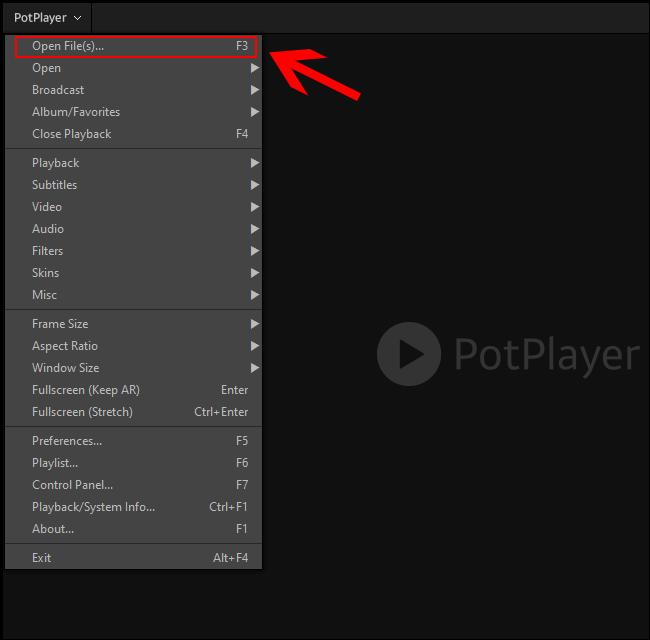Click the PotPlayer play logo icon
This screenshot has width=650, height=640.
coord(409,354)
